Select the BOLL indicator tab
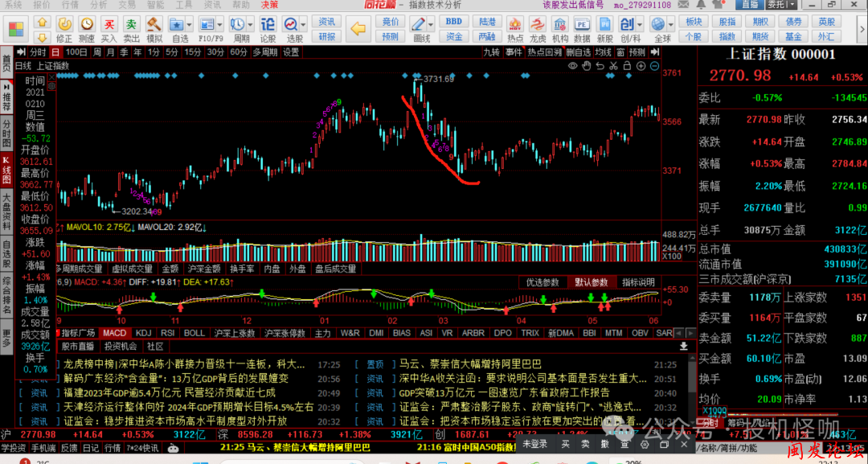The width and height of the screenshot is (868, 464). click(194, 333)
